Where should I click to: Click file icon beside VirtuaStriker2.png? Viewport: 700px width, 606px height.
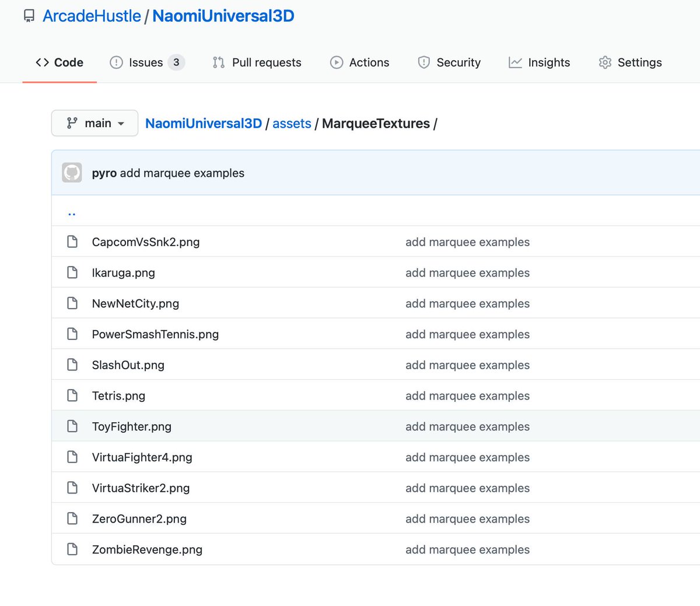[72, 488]
